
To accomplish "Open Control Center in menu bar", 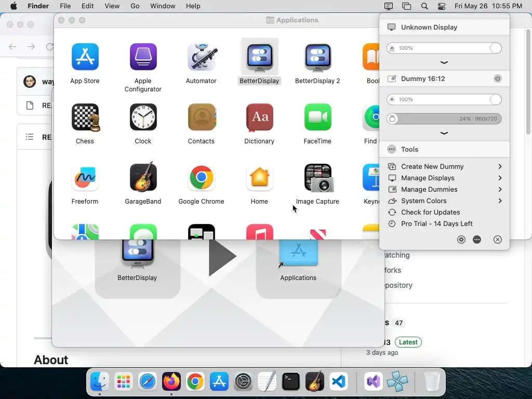I will pos(442,6).
